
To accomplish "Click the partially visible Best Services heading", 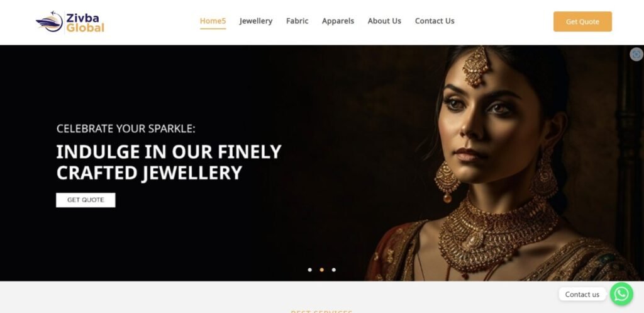I will (321, 311).
